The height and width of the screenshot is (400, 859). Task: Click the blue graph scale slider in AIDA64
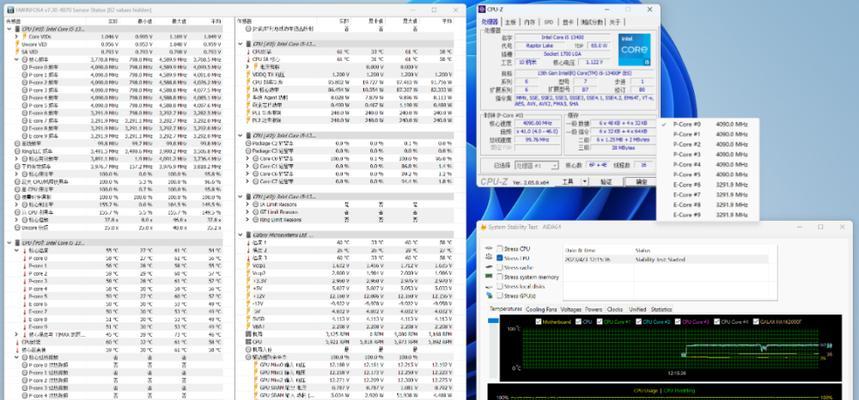coord(493,320)
